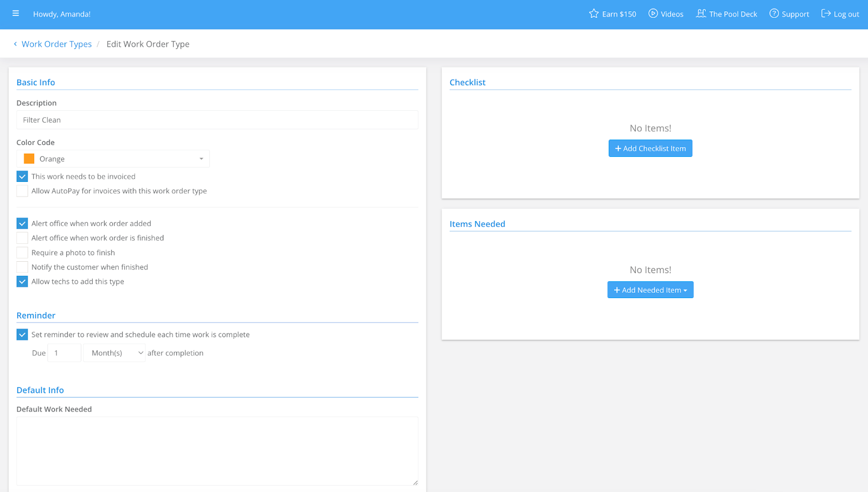This screenshot has height=492, width=868.
Task: Uncheck Allow techs to add this type
Action: coord(22,281)
